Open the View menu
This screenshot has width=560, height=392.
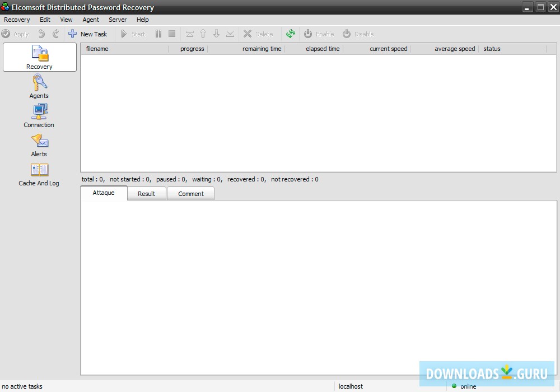click(66, 20)
